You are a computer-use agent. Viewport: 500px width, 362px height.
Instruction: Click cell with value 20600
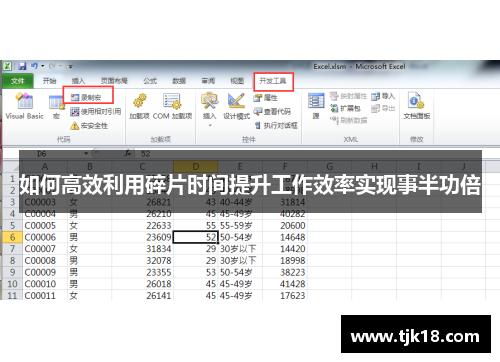285,226
